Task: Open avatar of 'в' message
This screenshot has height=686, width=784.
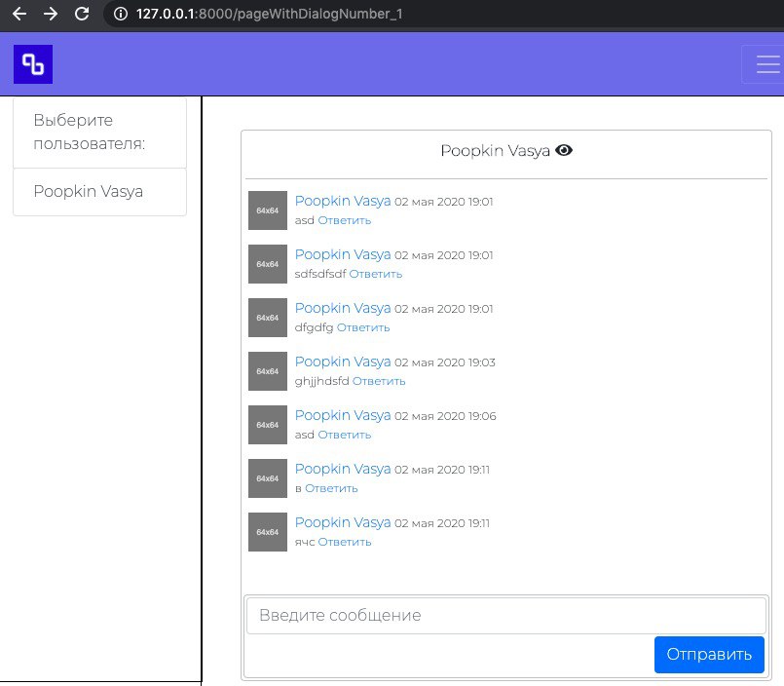Action: (x=268, y=478)
